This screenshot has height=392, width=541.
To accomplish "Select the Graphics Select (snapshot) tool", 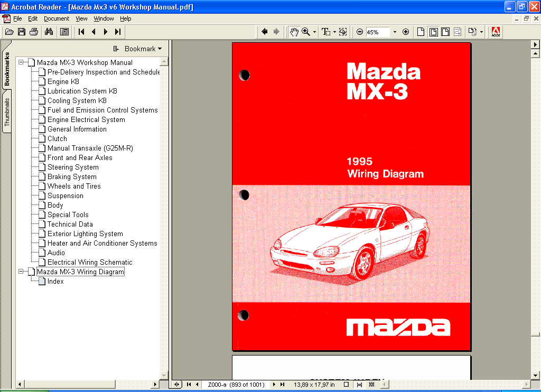I will coord(343,32).
